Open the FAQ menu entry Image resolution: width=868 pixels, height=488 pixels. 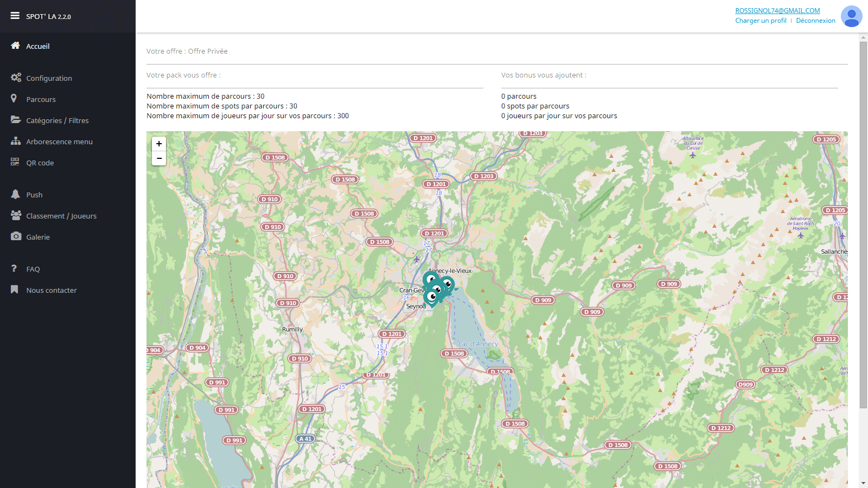[33, 269]
